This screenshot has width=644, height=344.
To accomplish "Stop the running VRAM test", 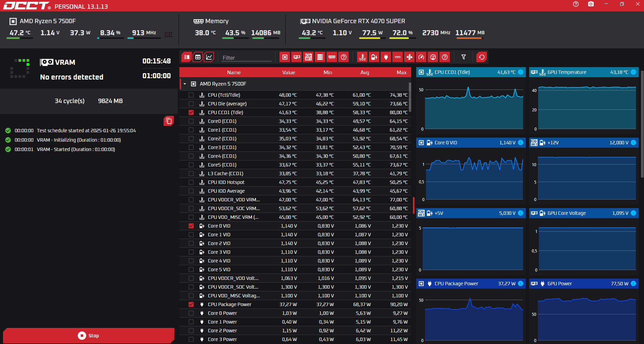I will (89, 336).
